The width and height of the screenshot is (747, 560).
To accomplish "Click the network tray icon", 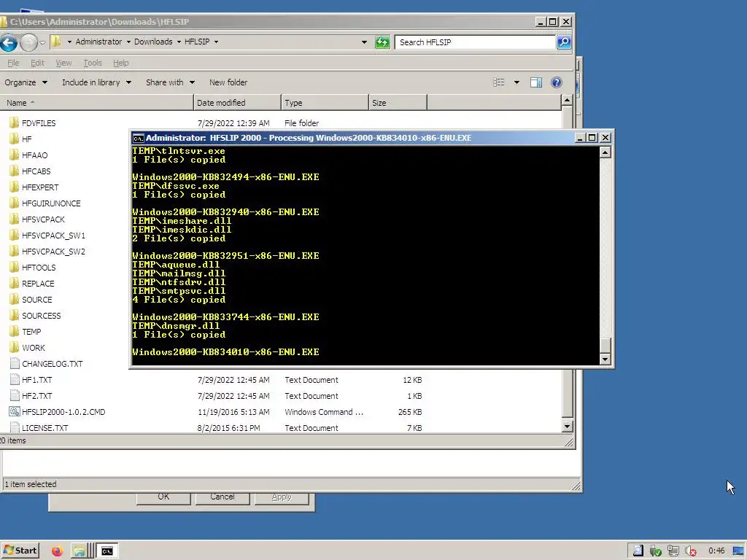I will tap(673, 551).
